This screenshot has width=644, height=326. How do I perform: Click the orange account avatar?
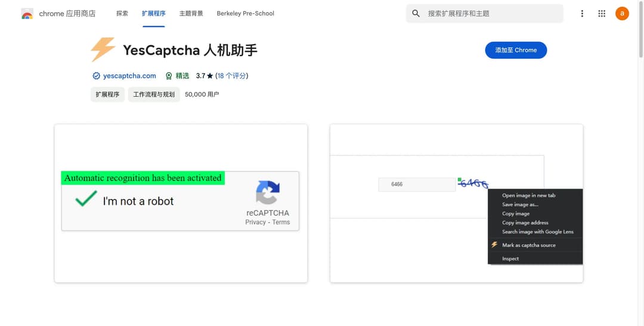pyautogui.click(x=622, y=13)
